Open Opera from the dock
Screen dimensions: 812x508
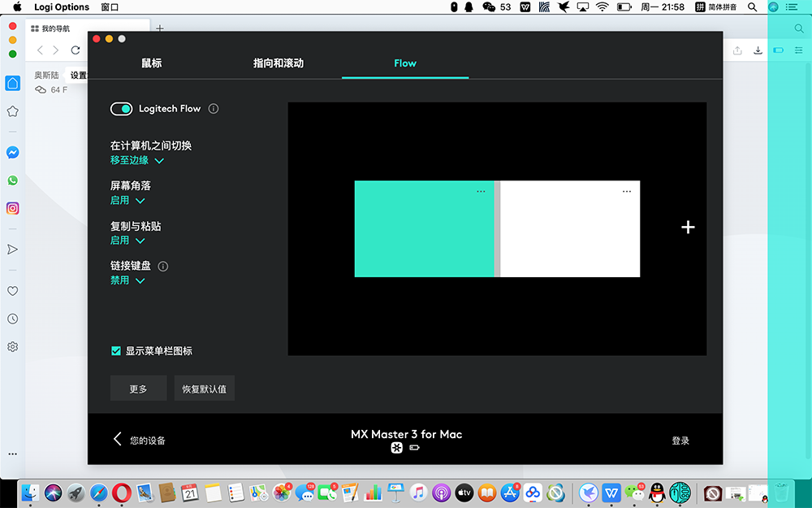[x=122, y=493]
